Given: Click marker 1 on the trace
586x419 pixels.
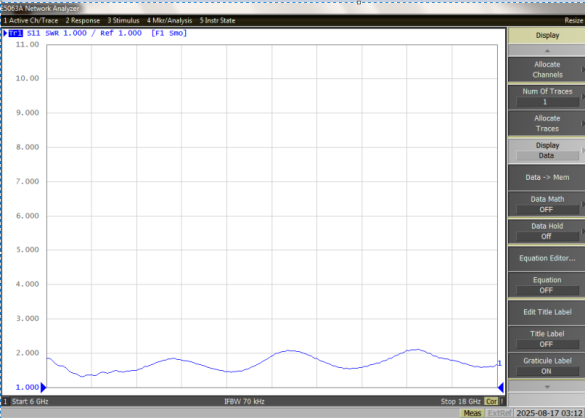Looking at the screenshot, I should [500, 363].
